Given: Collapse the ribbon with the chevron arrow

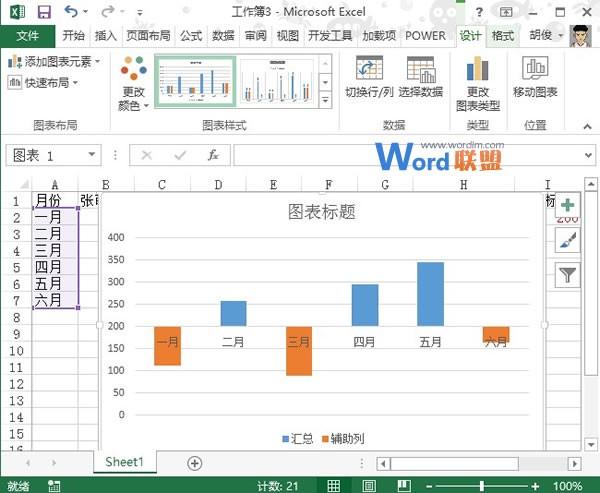Looking at the screenshot, I should pyautogui.click(x=587, y=126).
